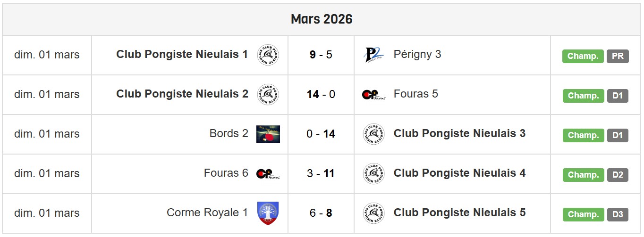Click the PR division badge
644x237 pixels.
[x=618, y=57]
